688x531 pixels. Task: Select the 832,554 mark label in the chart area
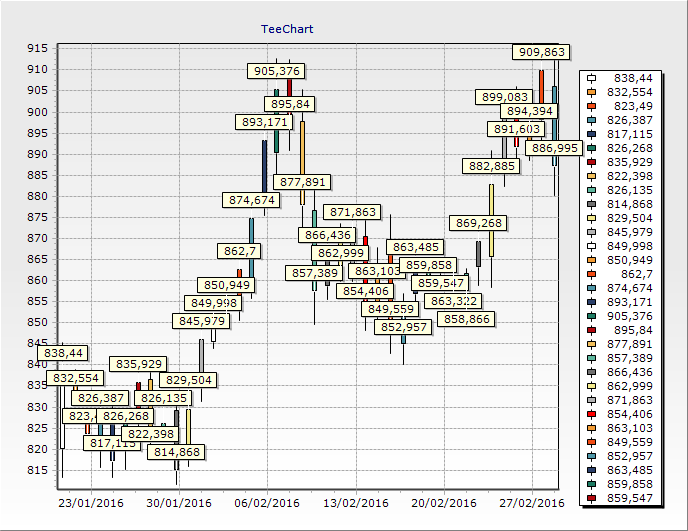75,378
